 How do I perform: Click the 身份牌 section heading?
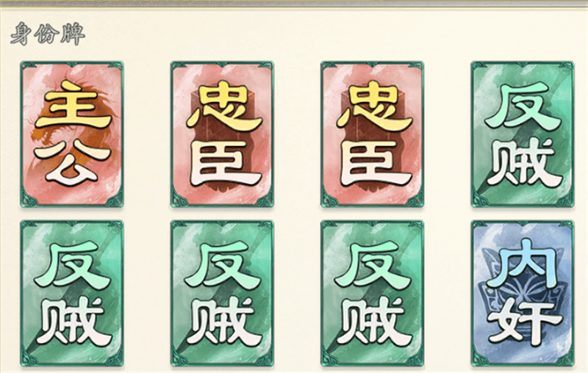pos(48,34)
